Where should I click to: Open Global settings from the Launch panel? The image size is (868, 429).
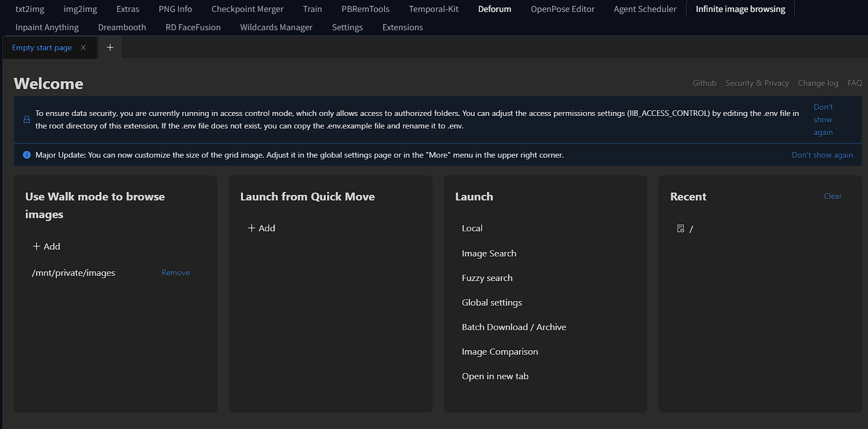[x=491, y=302]
